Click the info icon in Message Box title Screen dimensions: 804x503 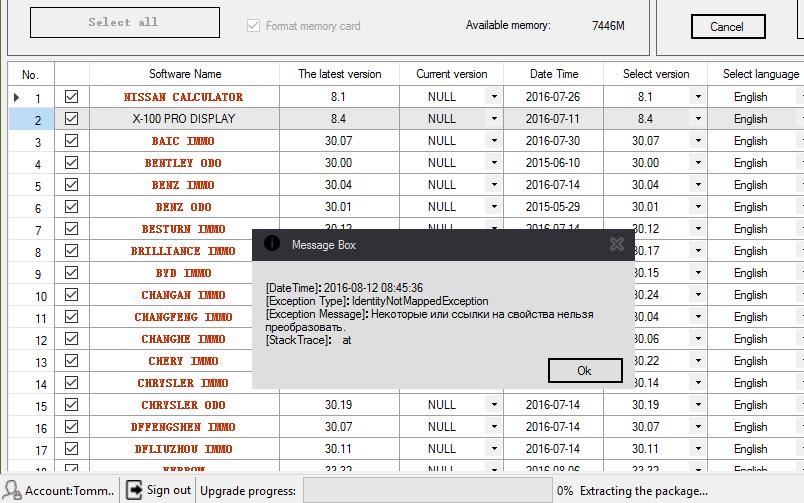tap(272, 243)
